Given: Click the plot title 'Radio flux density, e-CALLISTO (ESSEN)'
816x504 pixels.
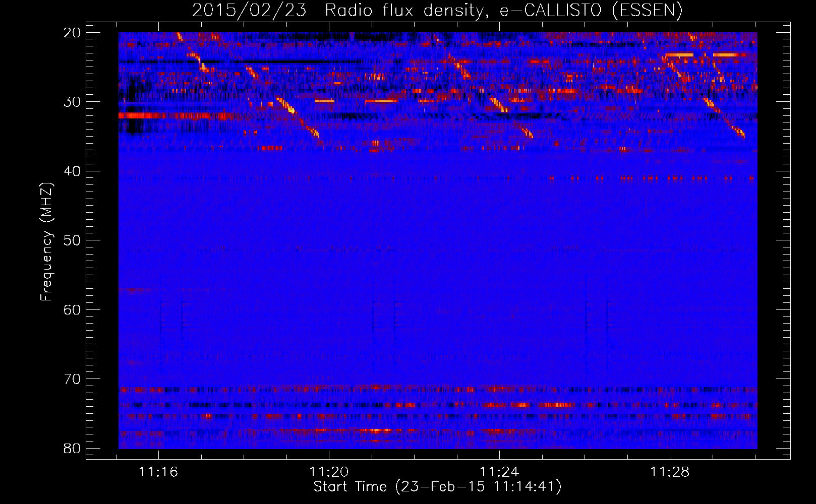Looking at the screenshot, I should [503, 11].
